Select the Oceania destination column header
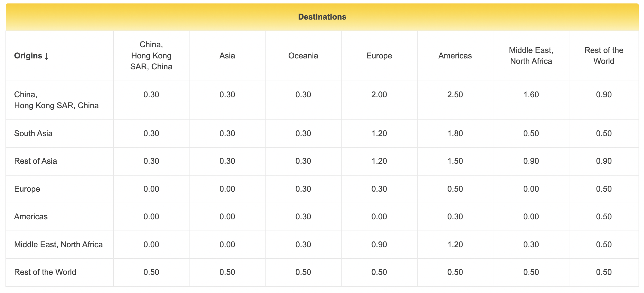644x293 pixels. tap(303, 56)
